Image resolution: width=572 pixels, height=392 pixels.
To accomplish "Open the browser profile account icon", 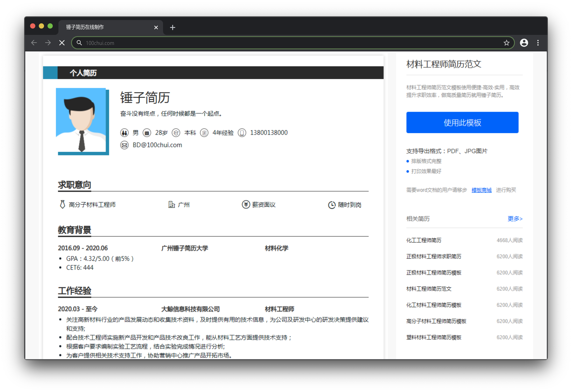I will (x=524, y=43).
